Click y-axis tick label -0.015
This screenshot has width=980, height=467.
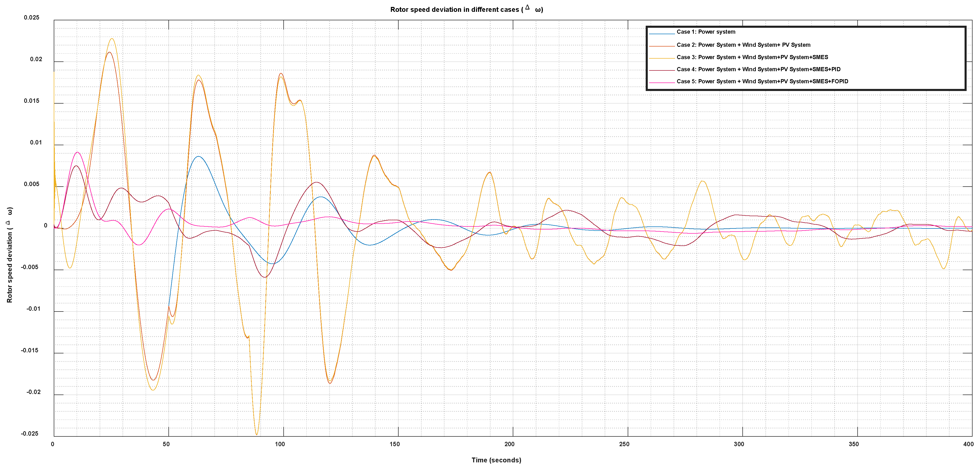(x=30, y=350)
